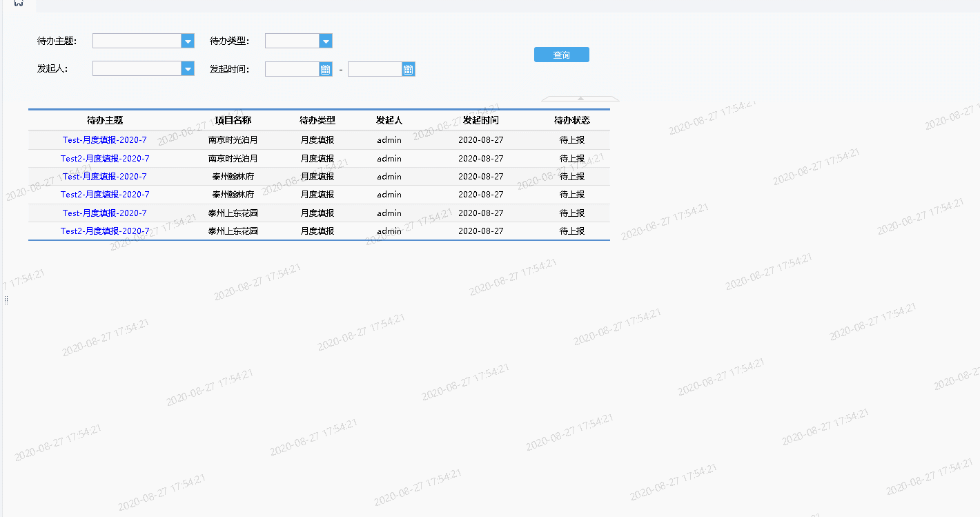Click 月度填报 type cell in the first table row
The height and width of the screenshot is (517, 980).
point(317,140)
